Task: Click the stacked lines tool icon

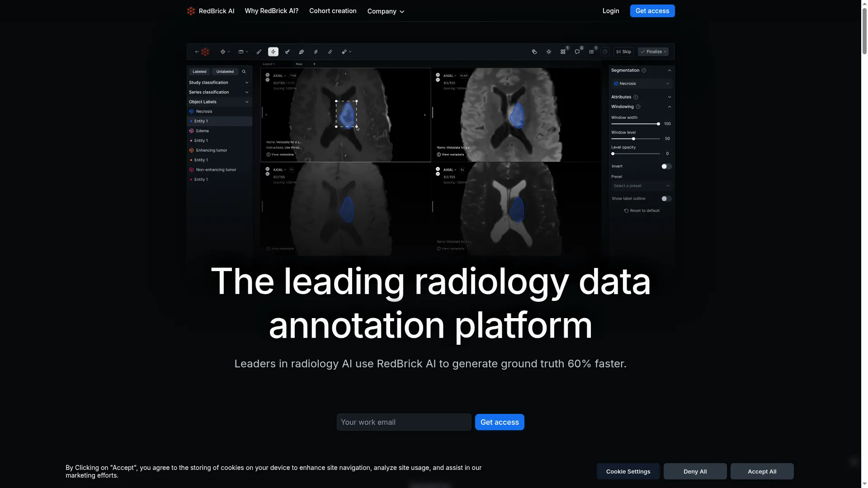Action: pos(316,52)
